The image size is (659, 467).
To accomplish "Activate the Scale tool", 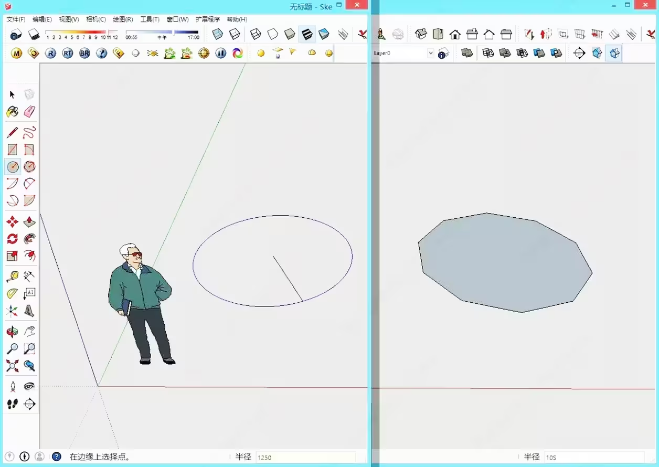I will pyautogui.click(x=12, y=256).
